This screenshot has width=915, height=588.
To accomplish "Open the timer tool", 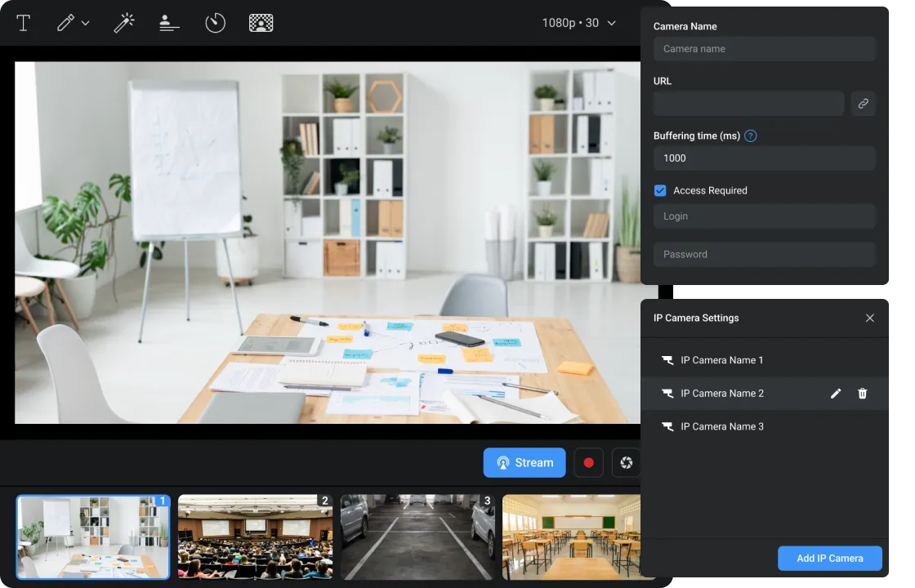I will click(215, 23).
